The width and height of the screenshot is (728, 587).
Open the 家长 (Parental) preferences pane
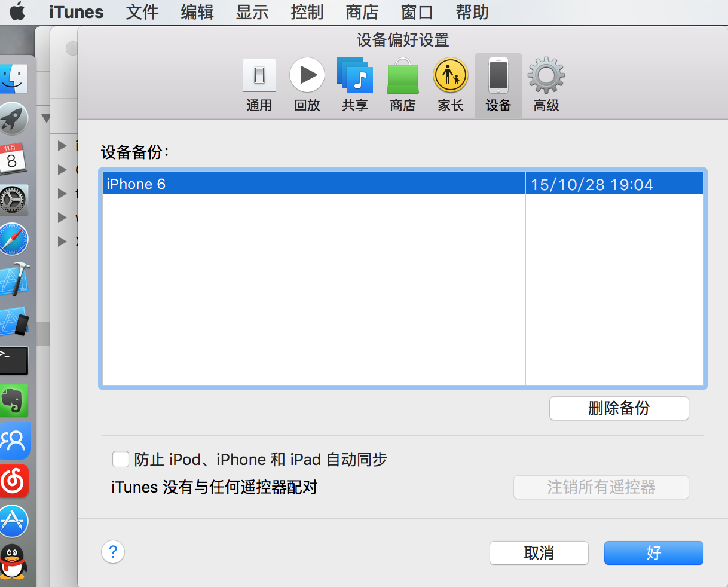tap(451, 86)
